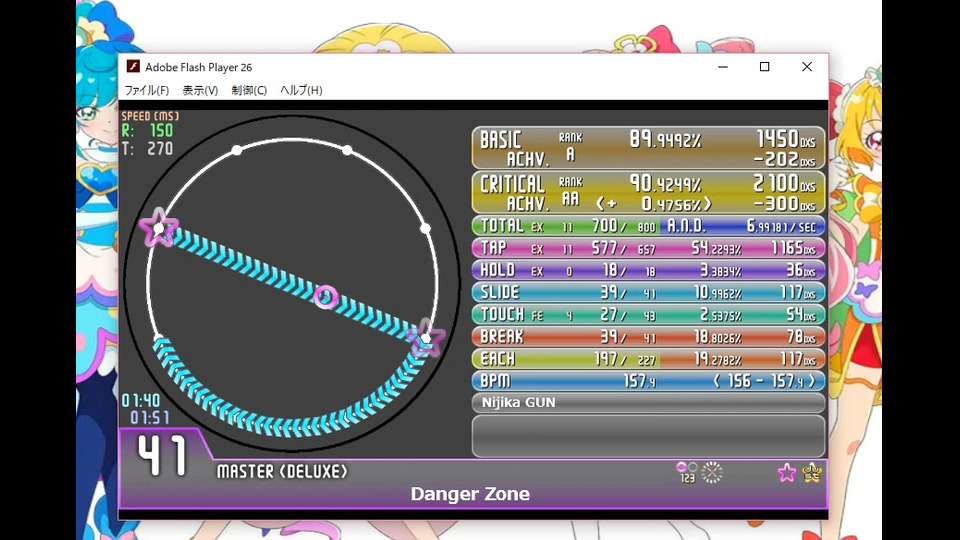Touch the white dot where the curved slide starts
This screenshot has height=540, width=960.
coord(159,338)
